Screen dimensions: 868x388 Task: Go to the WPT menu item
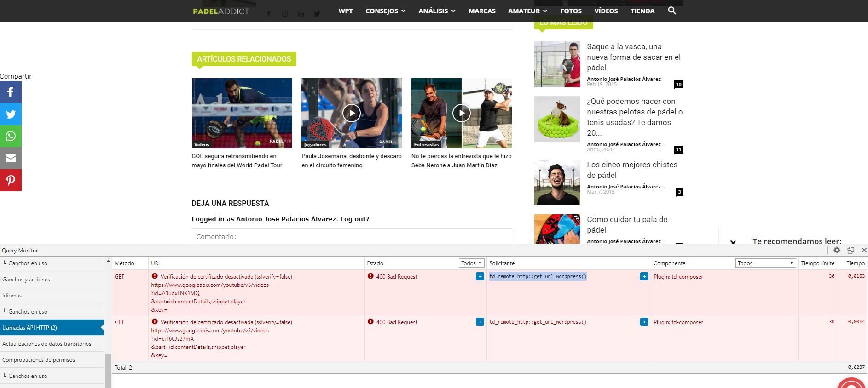[x=346, y=11]
